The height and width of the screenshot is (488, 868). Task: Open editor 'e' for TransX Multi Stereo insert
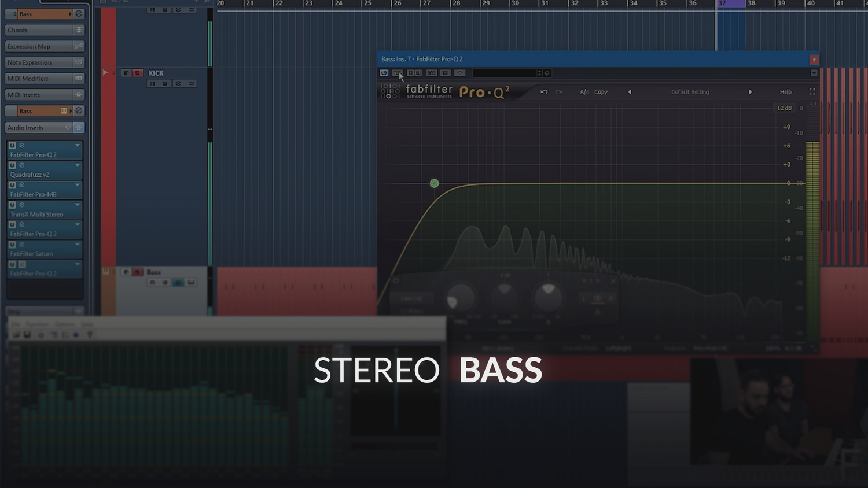click(x=22, y=205)
